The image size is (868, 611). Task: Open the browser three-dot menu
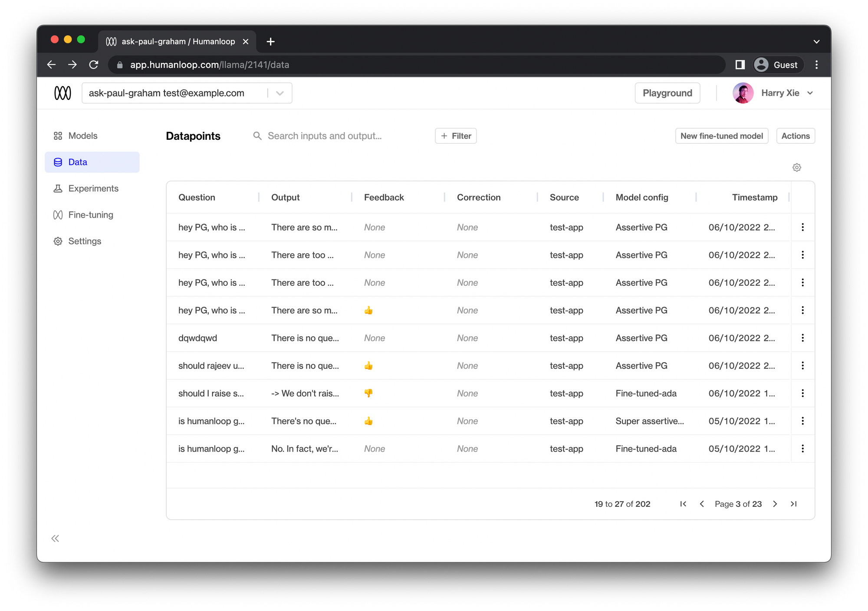(817, 65)
